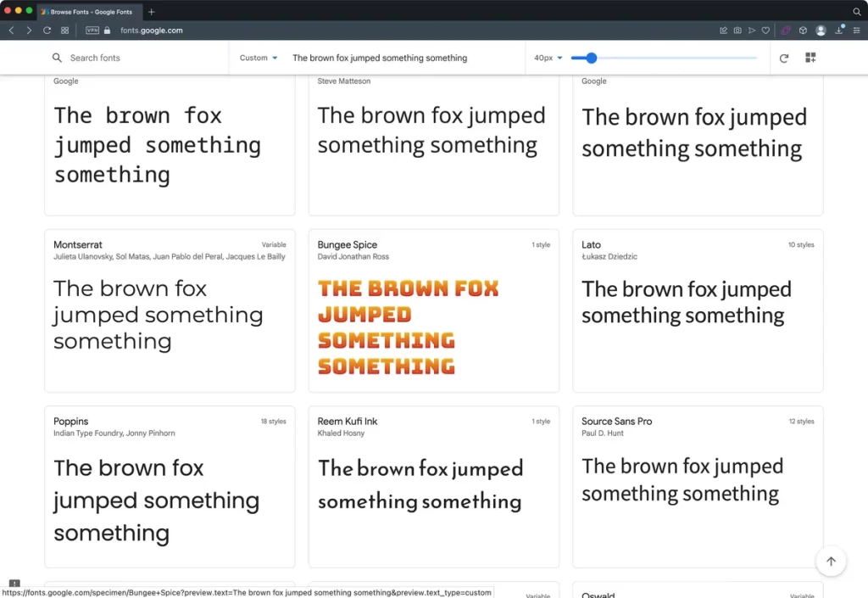Click the 'Łukasz Dziedzic' author text
This screenshot has height=598, width=868.
click(609, 256)
